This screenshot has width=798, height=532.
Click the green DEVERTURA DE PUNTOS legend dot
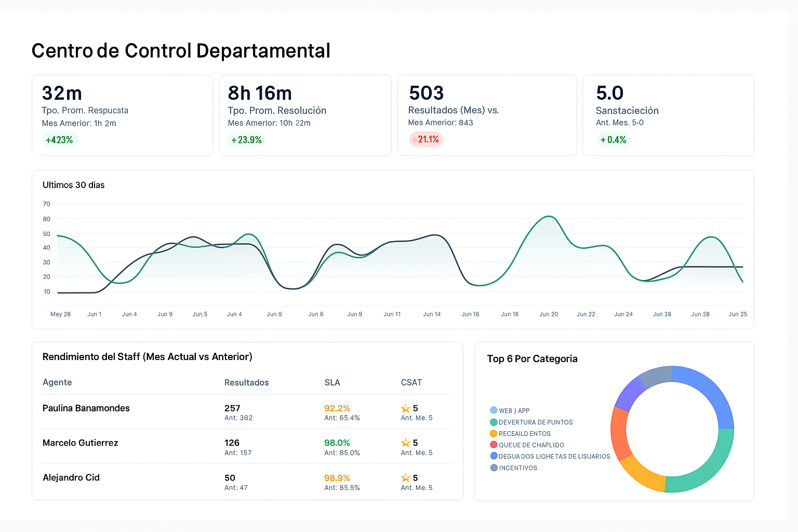(494, 422)
